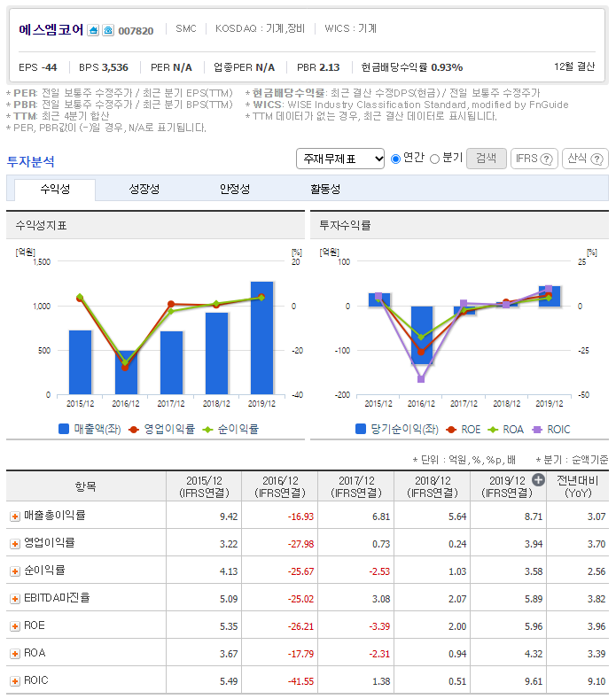This screenshot has width=616, height=699.
Task: Click the stock code 007820
Action: click(x=136, y=31)
